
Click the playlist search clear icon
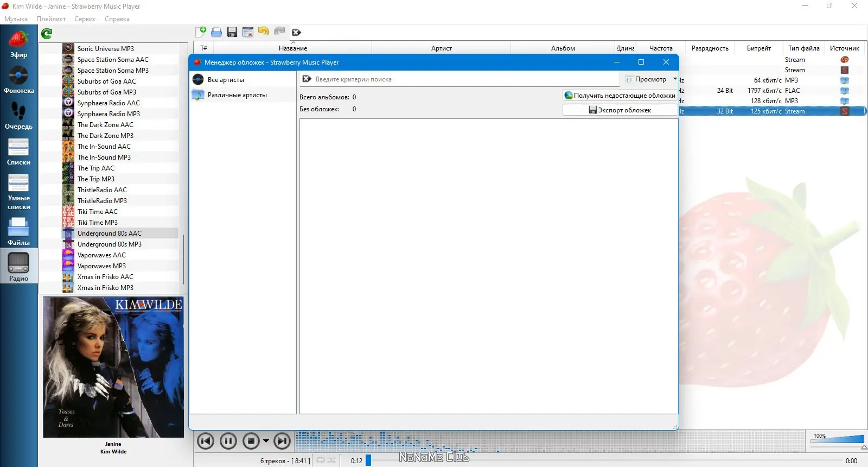296,33
